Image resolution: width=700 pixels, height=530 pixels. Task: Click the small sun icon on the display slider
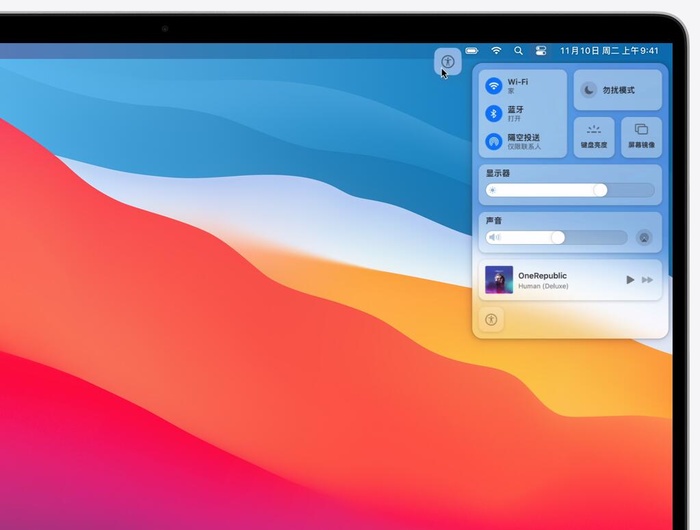[492, 190]
